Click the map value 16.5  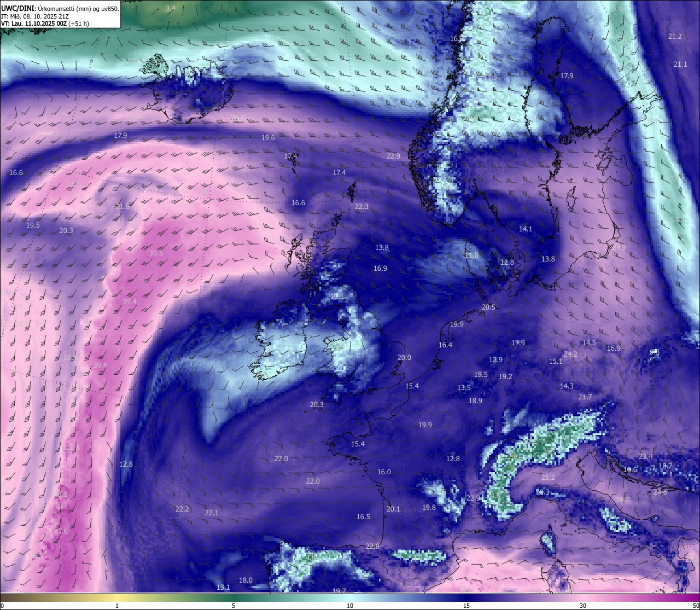tap(363, 516)
